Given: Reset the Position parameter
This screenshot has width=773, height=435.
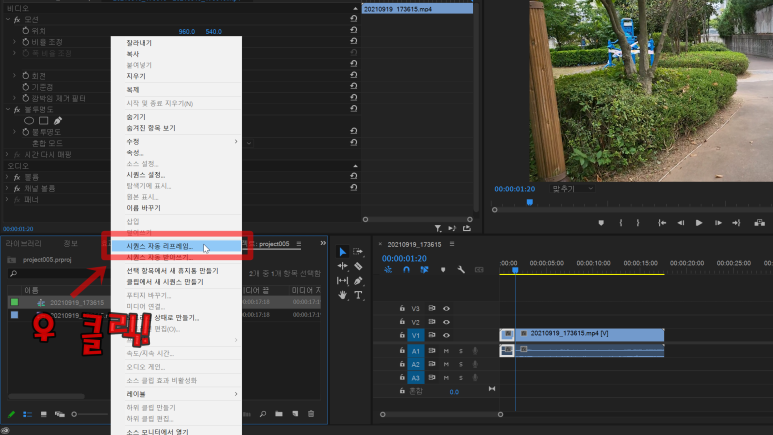Looking at the screenshot, I should tap(353, 30).
